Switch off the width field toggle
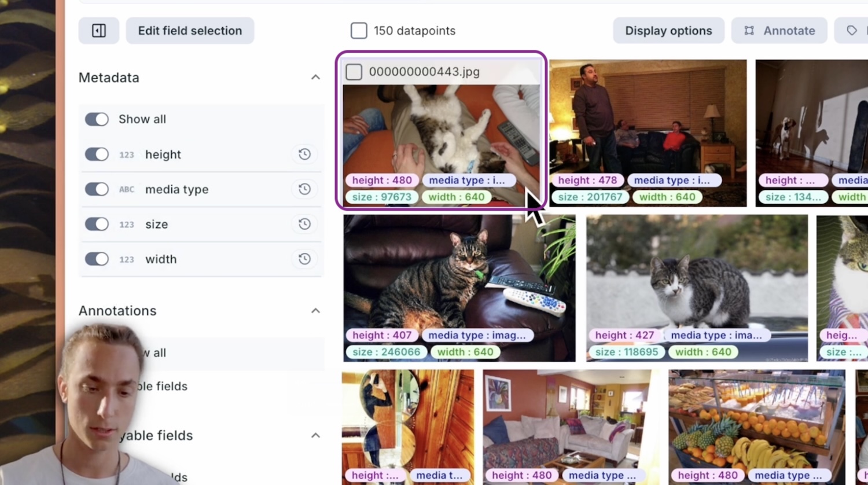 pos(97,259)
